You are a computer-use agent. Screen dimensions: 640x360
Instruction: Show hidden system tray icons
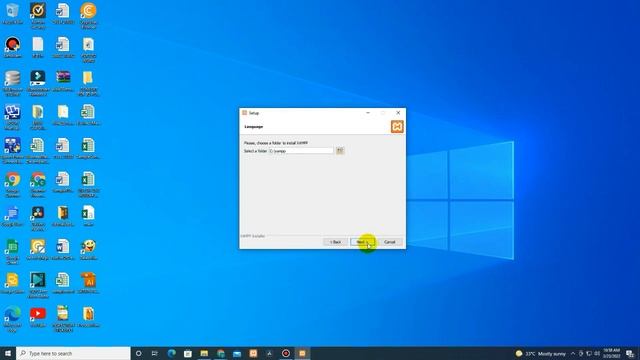(x=573, y=353)
